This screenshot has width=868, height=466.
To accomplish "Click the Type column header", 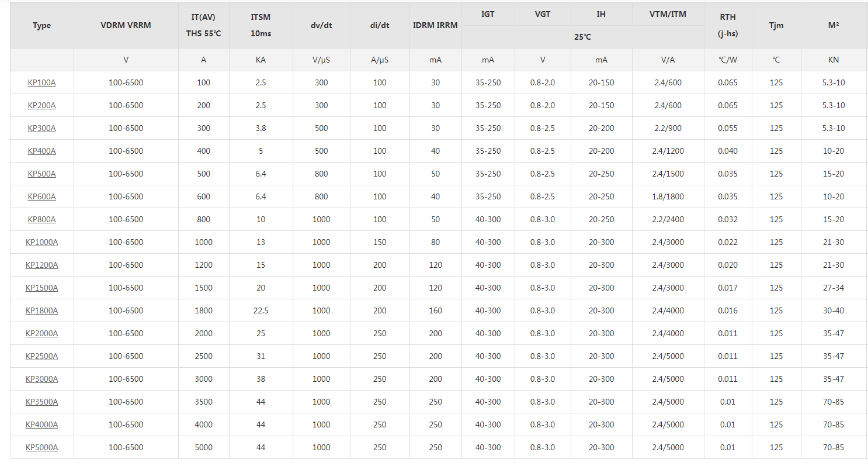I will pos(41,26).
